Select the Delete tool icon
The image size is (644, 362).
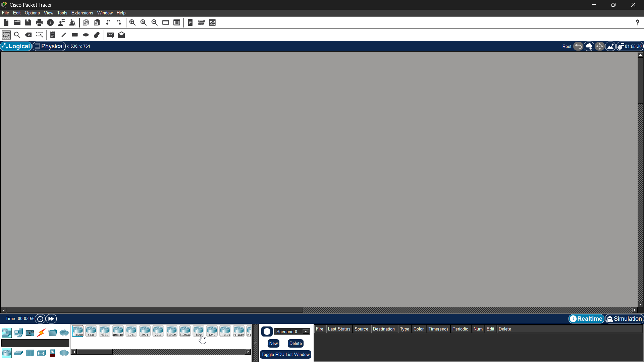tap(28, 35)
